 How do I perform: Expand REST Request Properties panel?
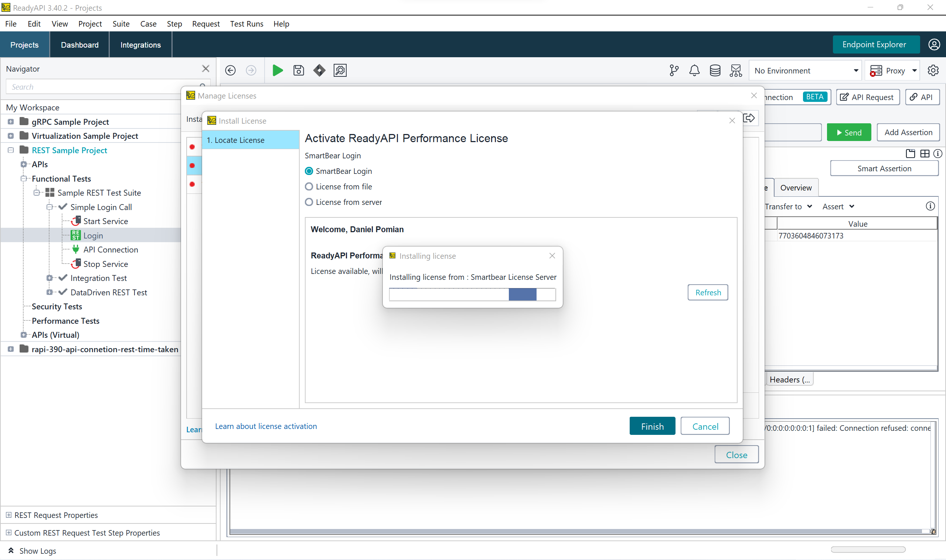(x=9, y=515)
